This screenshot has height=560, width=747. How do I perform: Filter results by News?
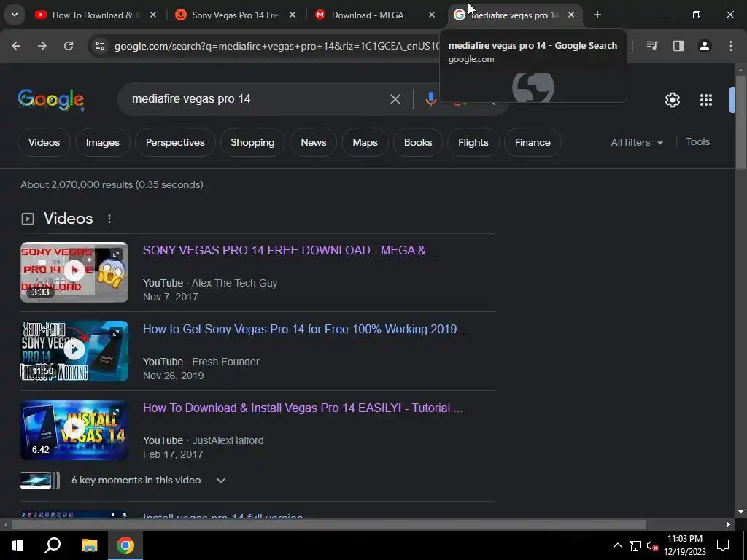pos(314,142)
